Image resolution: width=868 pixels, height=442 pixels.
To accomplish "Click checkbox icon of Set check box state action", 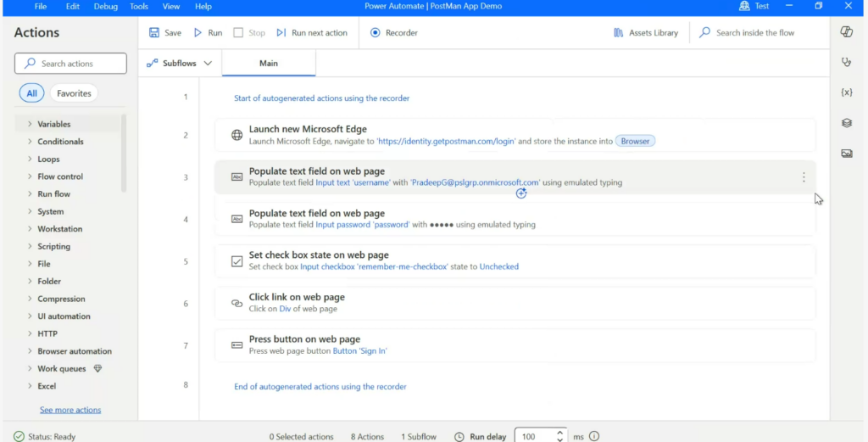I will (237, 261).
